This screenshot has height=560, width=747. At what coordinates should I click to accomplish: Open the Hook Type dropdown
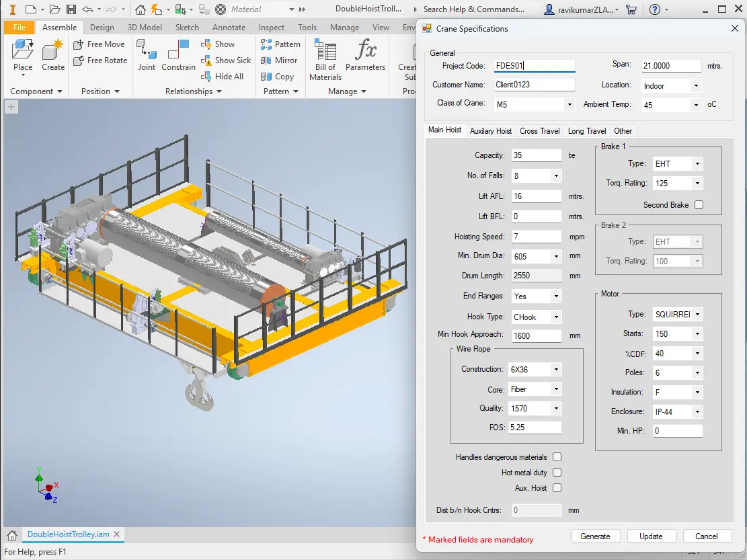556,317
